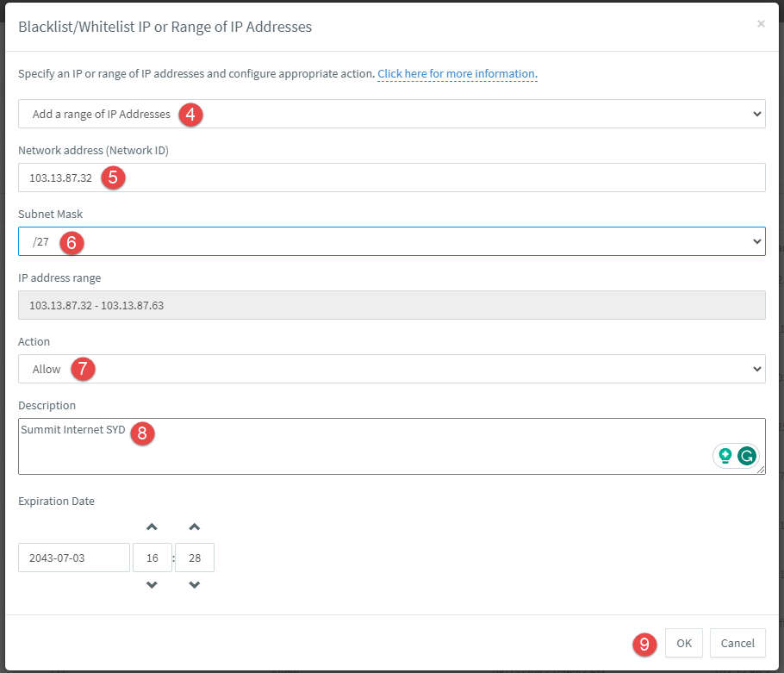
Task: Click the green lightbulb suggestion icon
Action: click(x=725, y=456)
